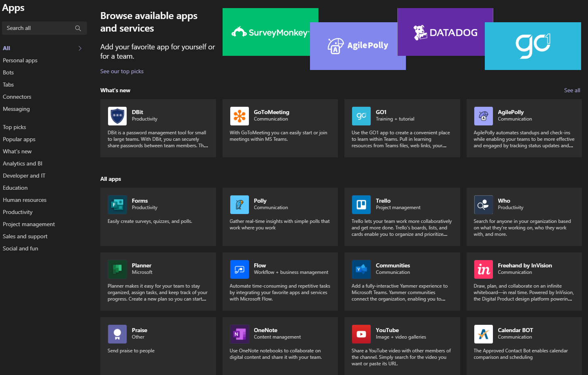Open the OneNote app icon

coord(240,334)
